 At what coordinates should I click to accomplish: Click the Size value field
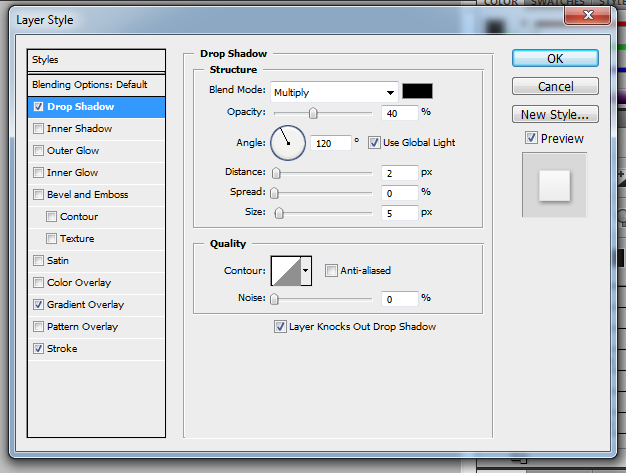(x=400, y=213)
